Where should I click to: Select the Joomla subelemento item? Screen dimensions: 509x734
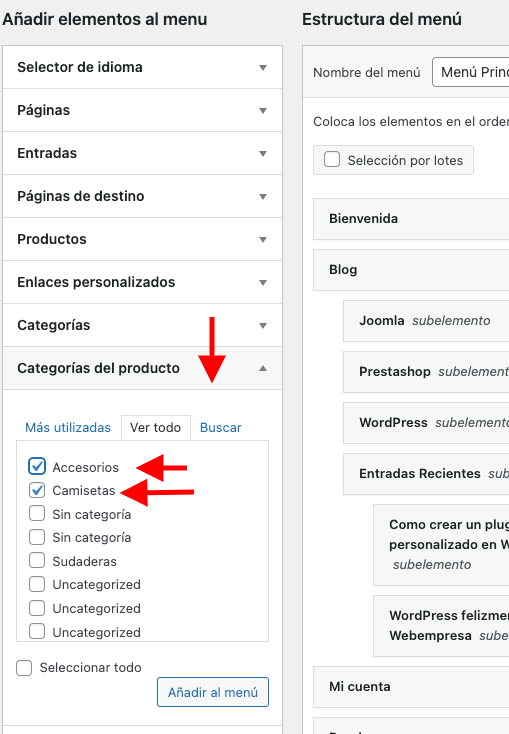426,321
